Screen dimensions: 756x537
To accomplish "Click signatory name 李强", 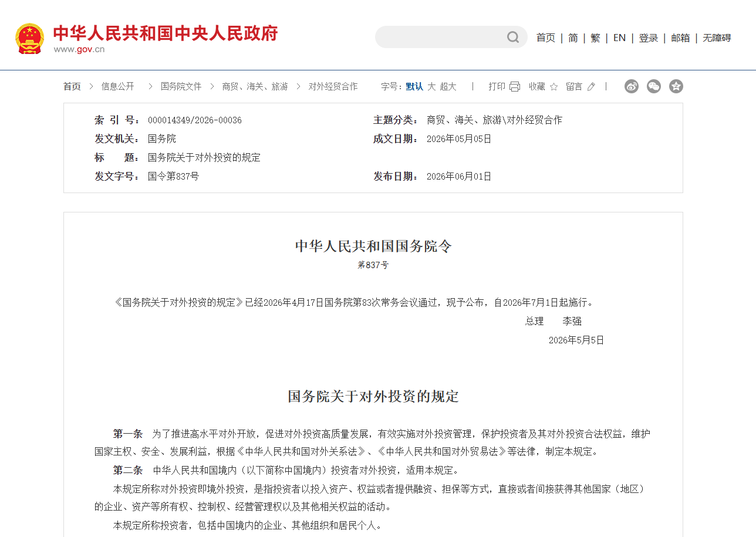I will click(572, 322).
